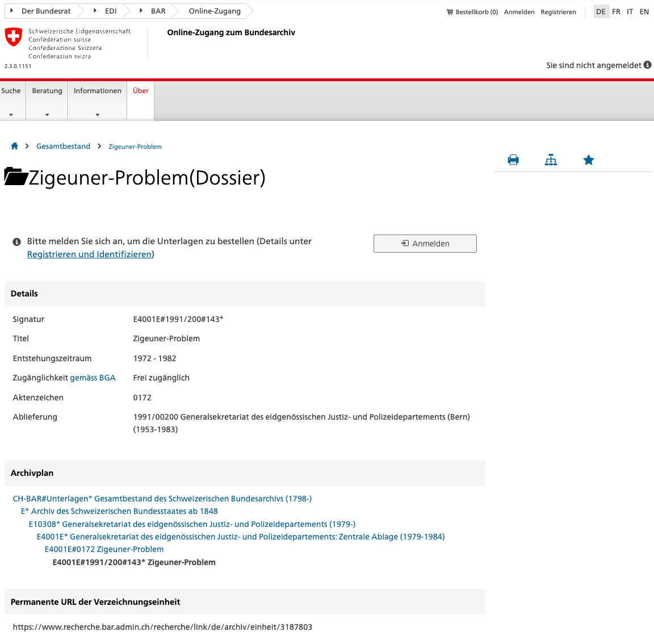Switch to the Über tab

[x=140, y=90]
